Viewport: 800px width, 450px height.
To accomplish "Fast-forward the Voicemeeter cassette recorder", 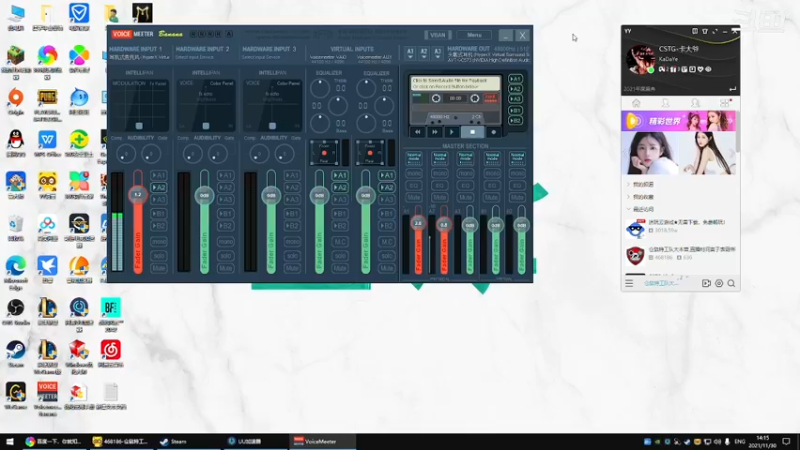I will point(435,132).
